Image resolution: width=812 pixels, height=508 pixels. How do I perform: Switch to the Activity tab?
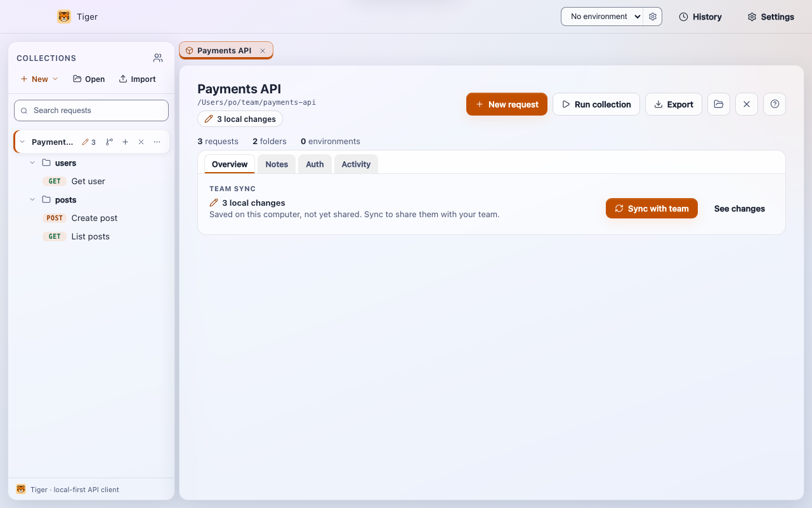[x=356, y=164]
